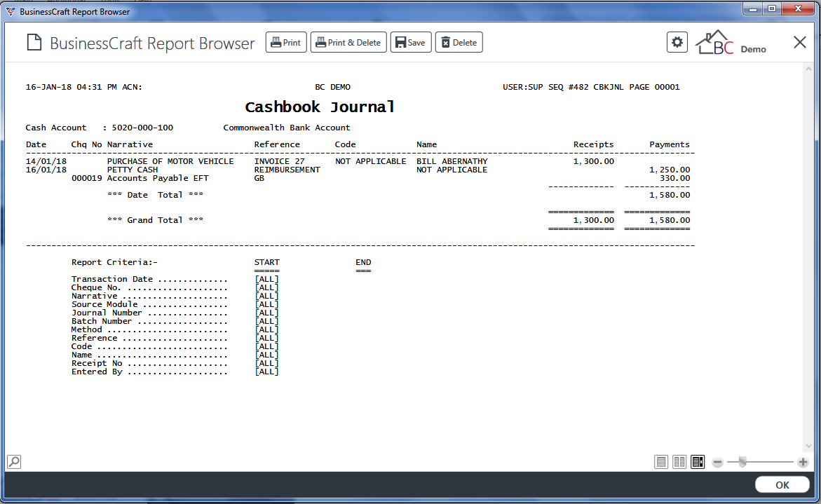The height and width of the screenshot is (504, 821).
Task: Confirm with the OK button
Action: click(782, 485)
